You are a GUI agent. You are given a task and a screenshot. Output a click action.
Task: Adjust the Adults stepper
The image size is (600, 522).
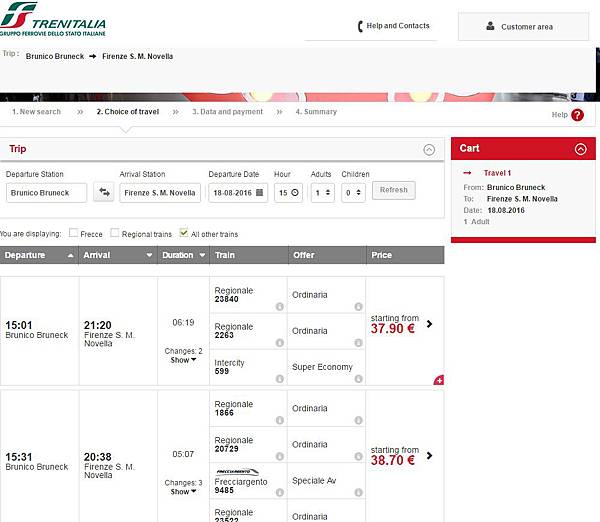click(x=328, y=192)
